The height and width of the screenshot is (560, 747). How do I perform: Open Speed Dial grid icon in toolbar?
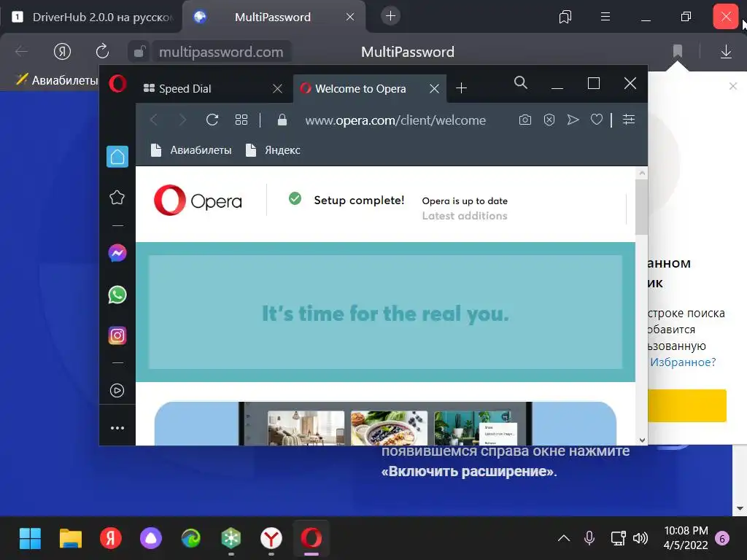241,120
